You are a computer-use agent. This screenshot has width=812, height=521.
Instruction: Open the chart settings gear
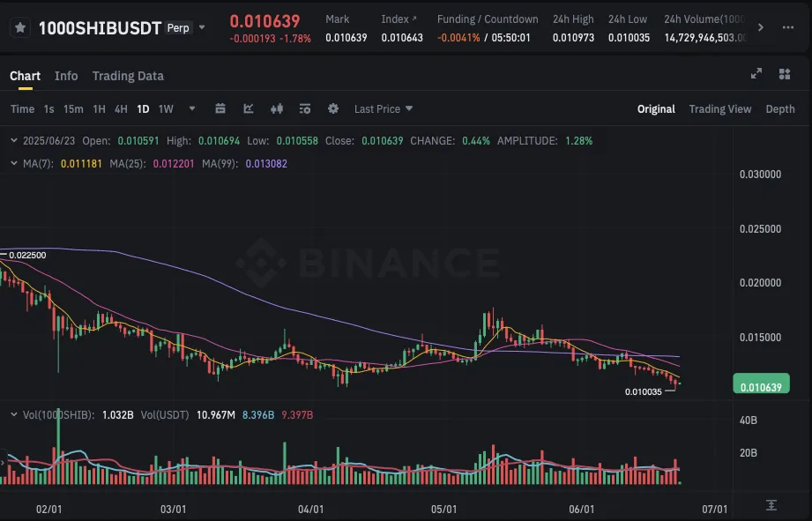click(x=333, y=109)
